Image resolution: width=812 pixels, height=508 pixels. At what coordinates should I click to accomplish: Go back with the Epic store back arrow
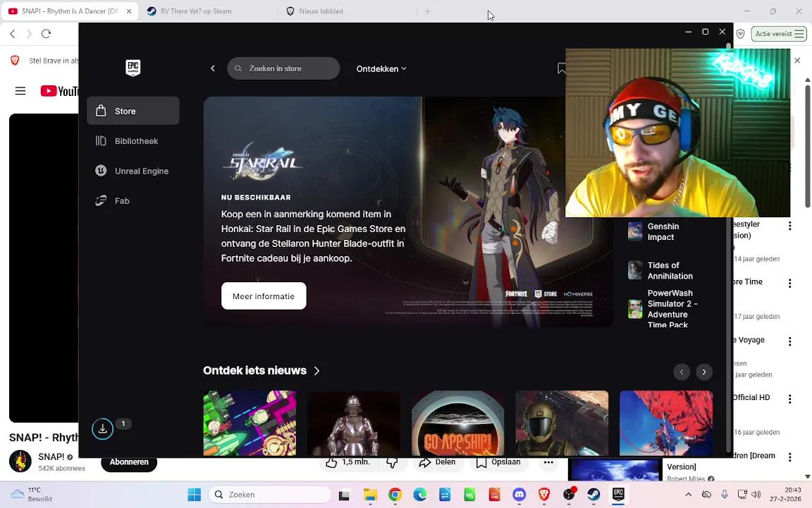[x=212, y=68]
